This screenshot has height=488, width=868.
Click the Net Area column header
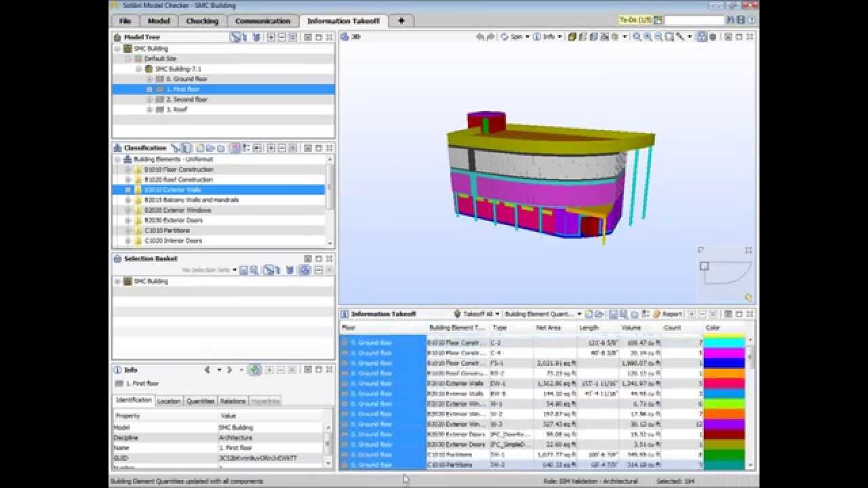pos(555,328)
